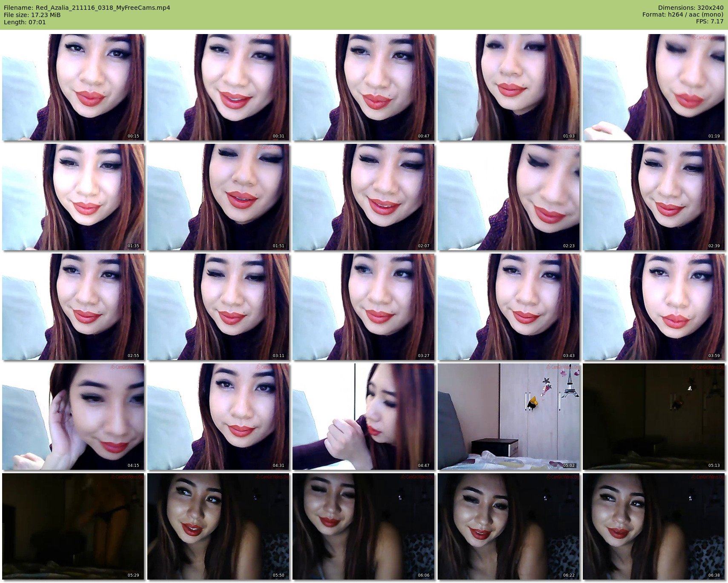Open the 04:31 thumbnail
Image resolution: width=728 pixels, height=583 pixels.
[x=218, y=417]
